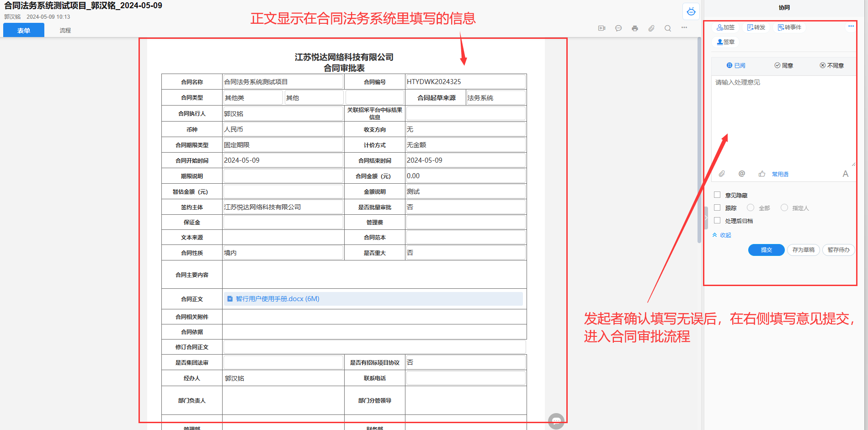Tick the 处理后归档 checkbox
The height and width of the screenshot is (430, 868).
click(717, 221)
